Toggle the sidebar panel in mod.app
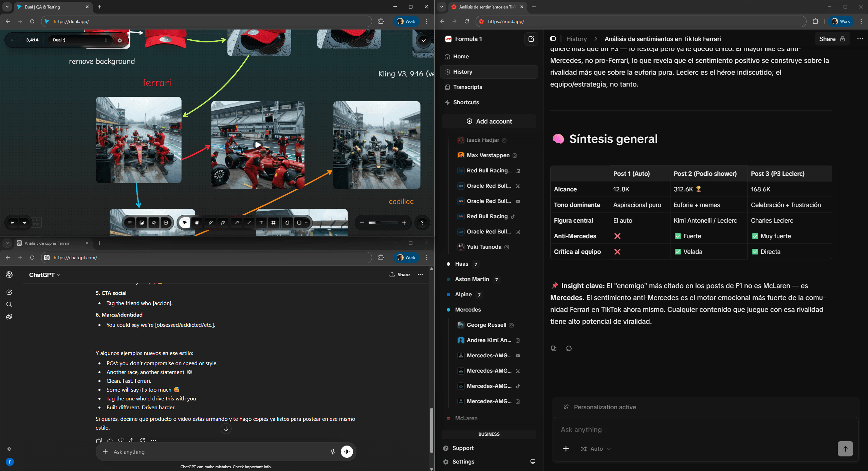The width and height of the screenshot is (868, 471). tap(553, 39)
